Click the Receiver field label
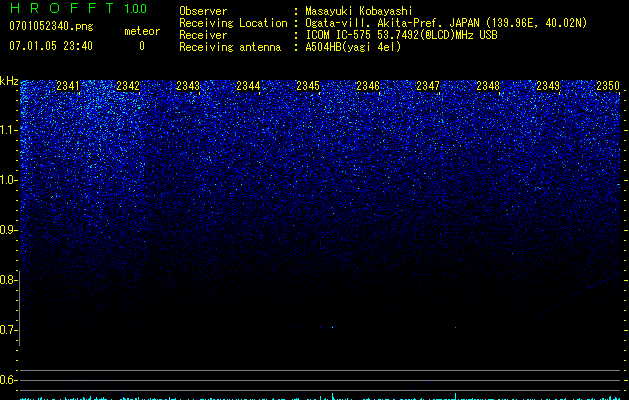The height and width of the screenshot is (400, 629). point(203,35)
